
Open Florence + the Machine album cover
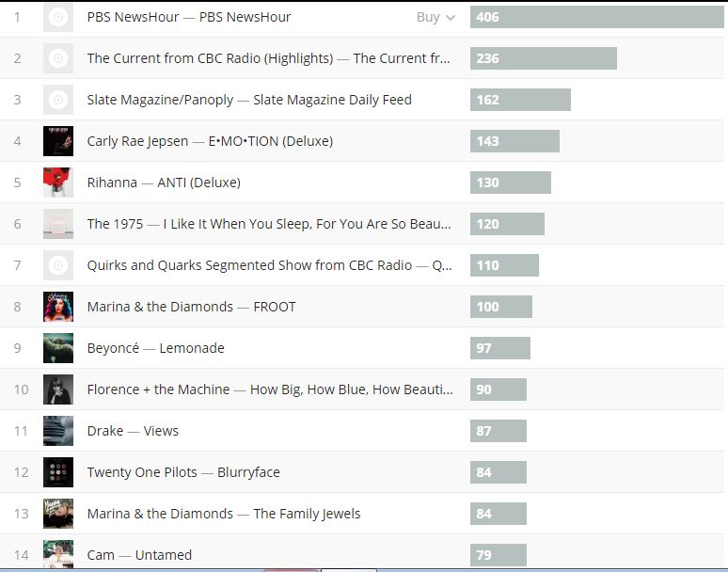[x=58, y=389]
